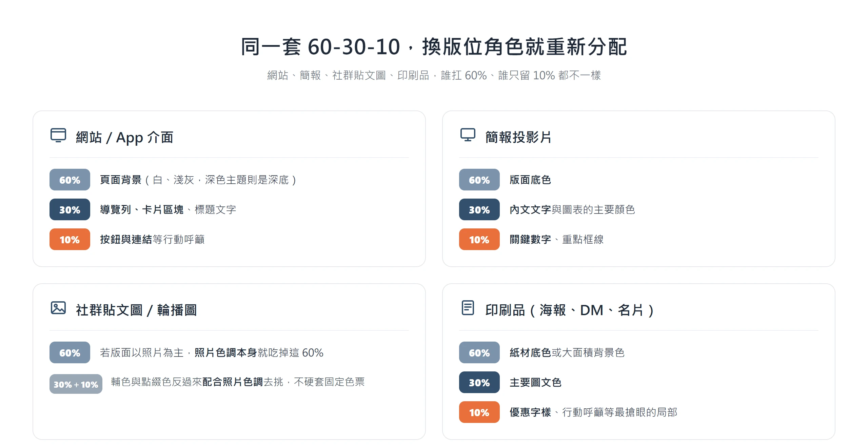Click the image icon beside 社群貼文圖 / 輪播圖
The width and height of the screenshot is (868, 448).
point(58,308)
